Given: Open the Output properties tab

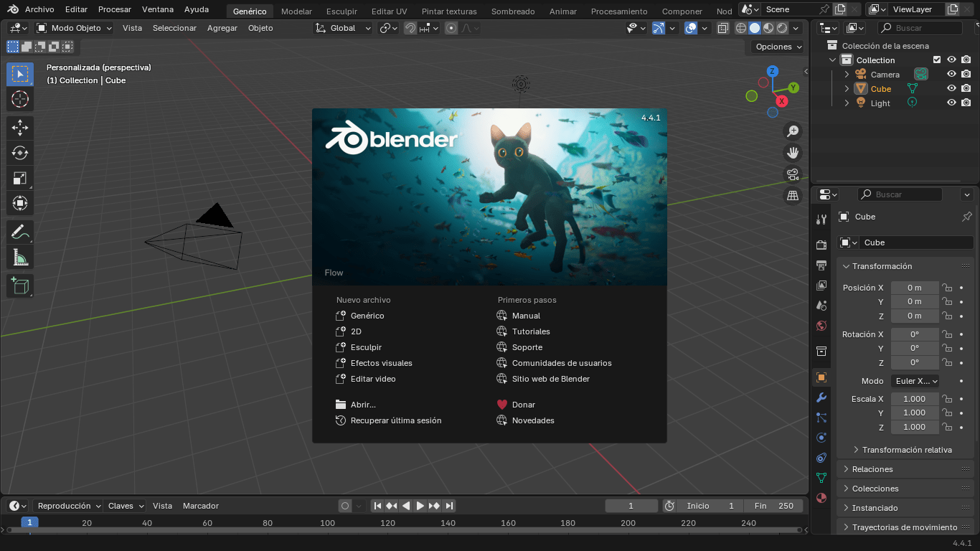Looking at the screenshot, I should point(821,265).
